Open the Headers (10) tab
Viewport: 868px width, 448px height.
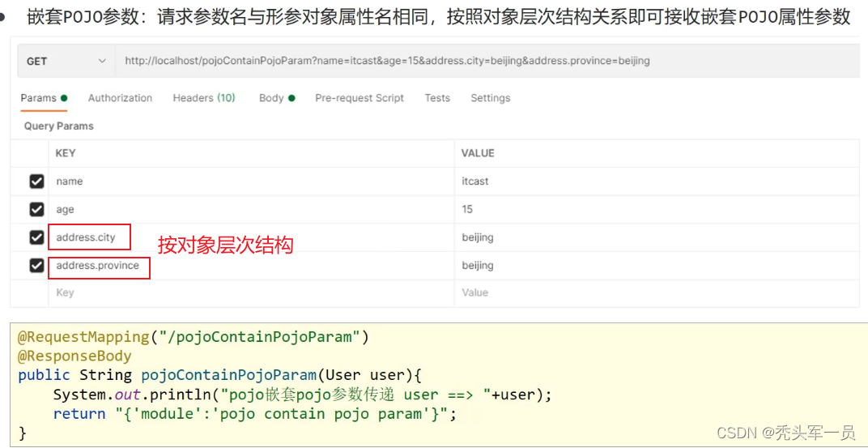[x=204, y=98]
